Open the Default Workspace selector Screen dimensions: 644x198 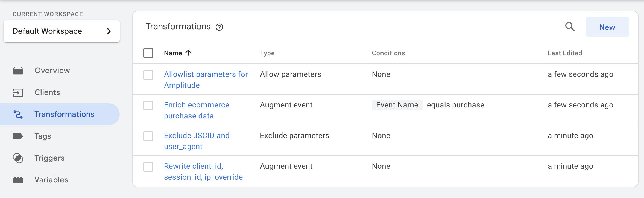[62, 31]
